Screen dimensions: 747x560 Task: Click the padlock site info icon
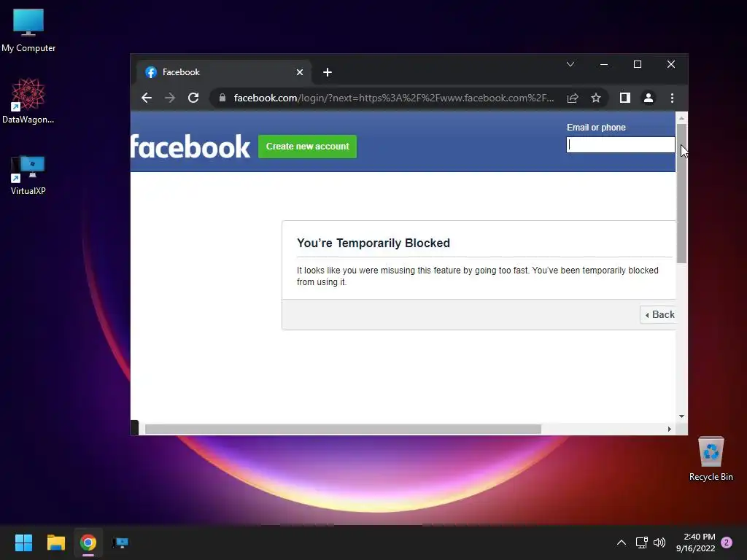coord(222,98)
